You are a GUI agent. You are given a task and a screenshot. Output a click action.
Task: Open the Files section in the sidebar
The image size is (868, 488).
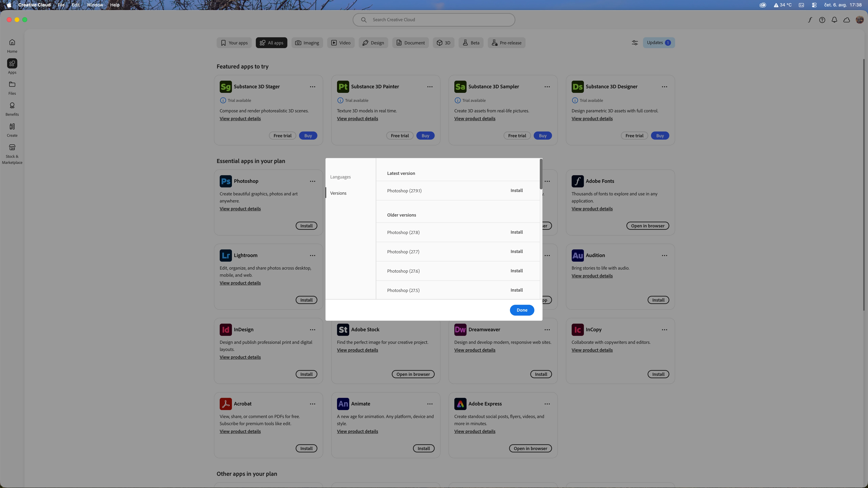pyautogui.click(x=12, y=88)
